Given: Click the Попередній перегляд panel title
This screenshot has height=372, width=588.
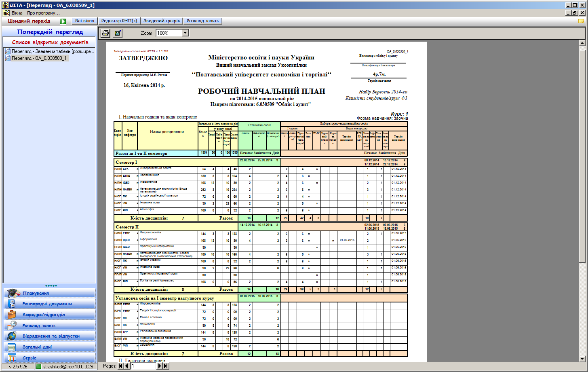Looking at the screenshot, I should 50,32.
